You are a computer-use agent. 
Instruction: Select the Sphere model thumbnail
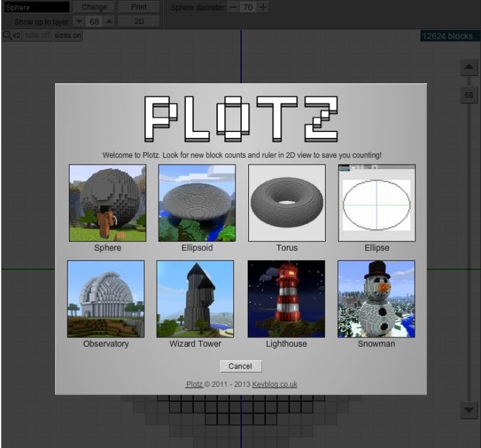tap(107, 203)
